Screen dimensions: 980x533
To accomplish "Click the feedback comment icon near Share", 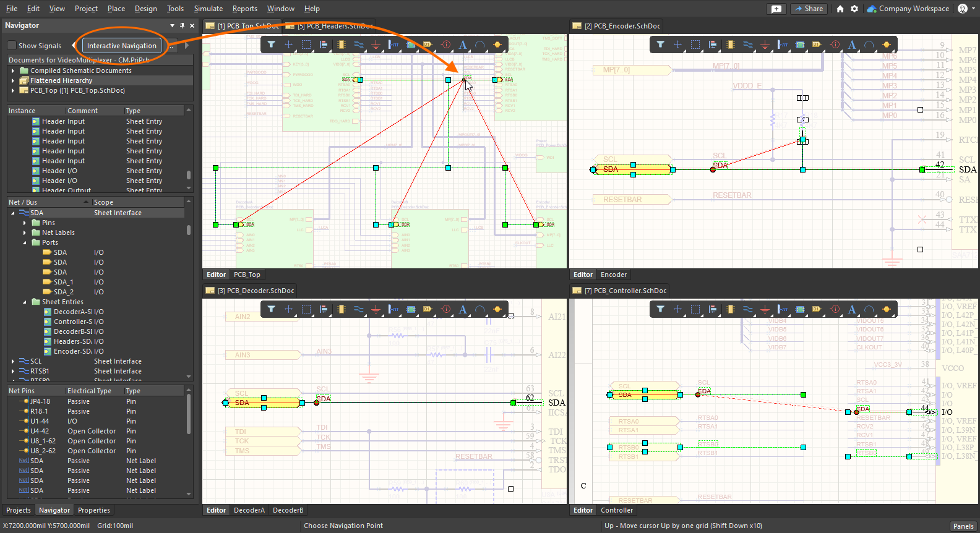I will tap(776, 9).
